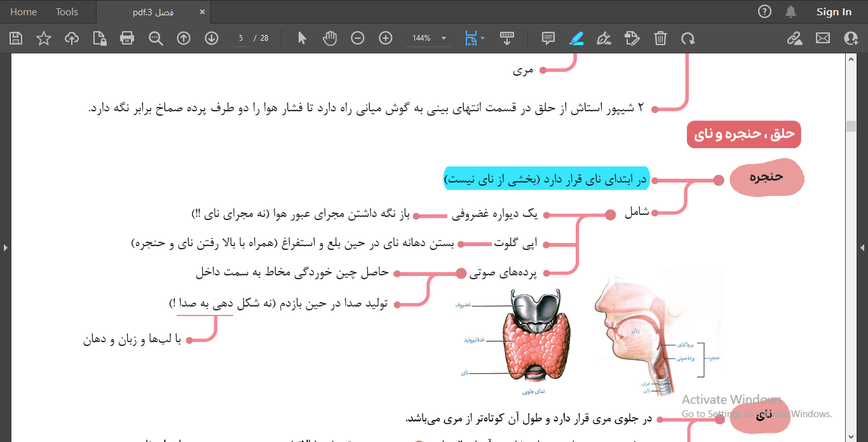The width and height of the screenshot is (868, 442).
Task: Click the vertical scrollbar thumb
Action: point(851,126)
